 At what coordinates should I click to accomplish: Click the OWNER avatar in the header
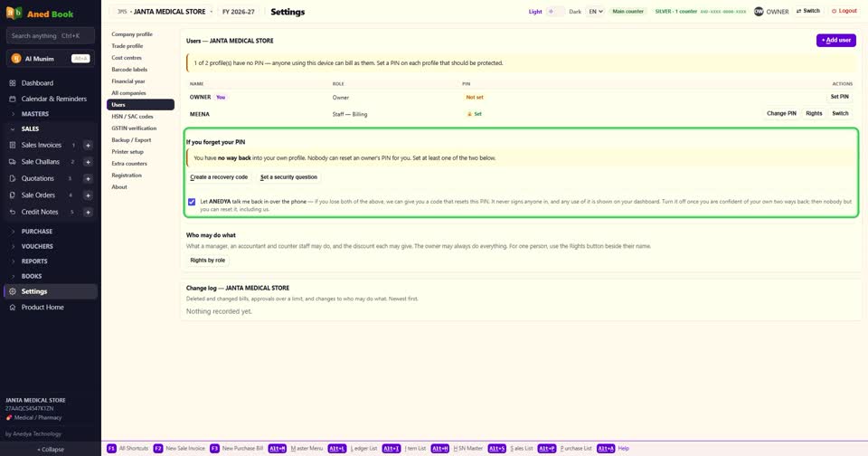(x=759, y=12)
